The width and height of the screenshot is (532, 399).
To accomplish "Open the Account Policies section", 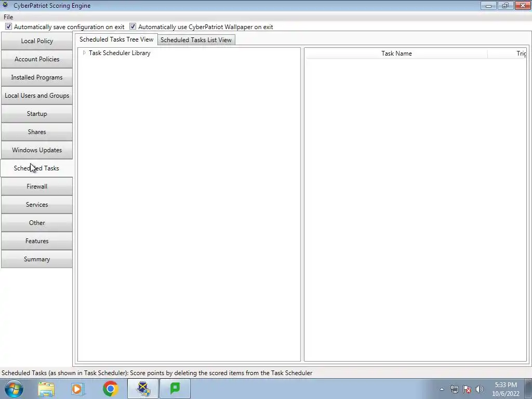I will [x=37, y=59].
